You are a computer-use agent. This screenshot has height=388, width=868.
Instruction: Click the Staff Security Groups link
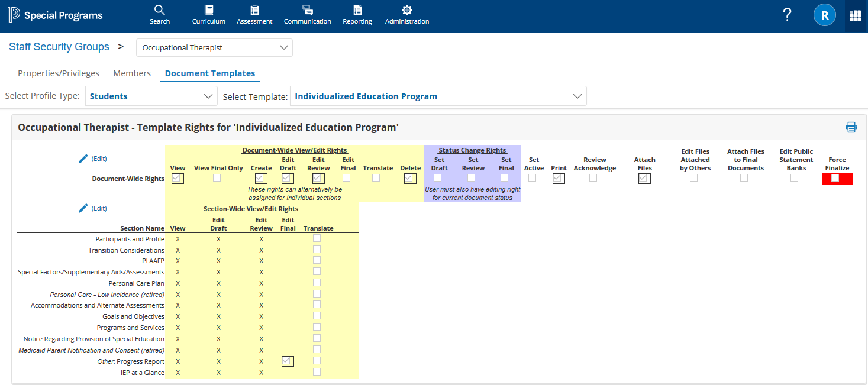pyautogui.click(x=59, y=47)
